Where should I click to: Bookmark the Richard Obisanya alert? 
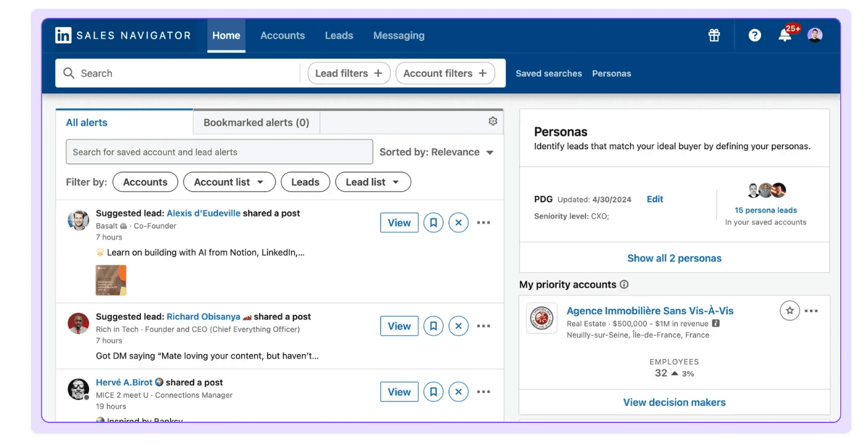[x=433, y=326]
